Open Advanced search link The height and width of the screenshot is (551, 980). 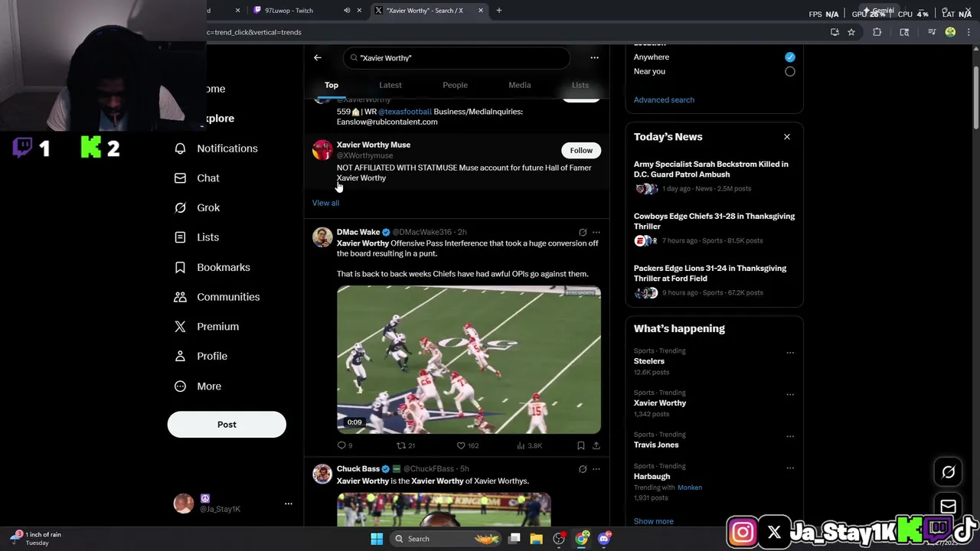click(664, 100)
